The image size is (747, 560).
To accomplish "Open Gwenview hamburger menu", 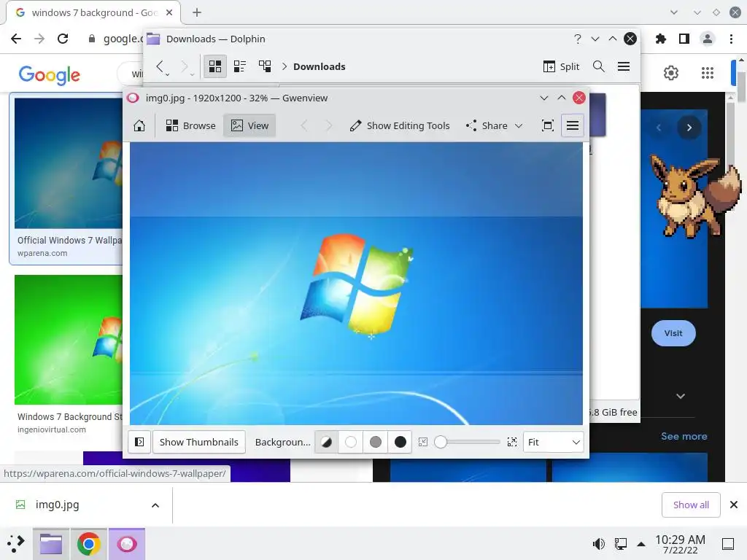I will pos(573,125).
